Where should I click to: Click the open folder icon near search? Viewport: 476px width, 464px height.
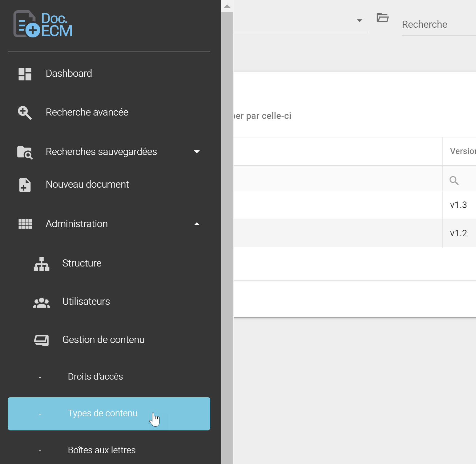(x=382, y=18)
